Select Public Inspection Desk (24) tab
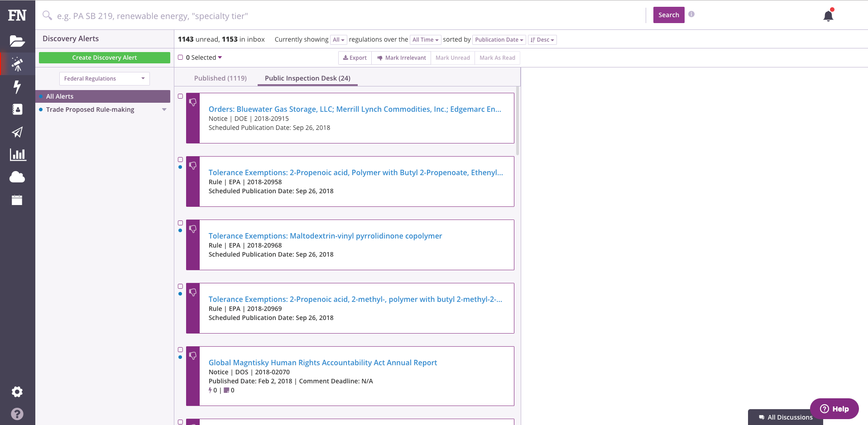The width and height of the screenshot is (868, 425). tap(307, 78)
